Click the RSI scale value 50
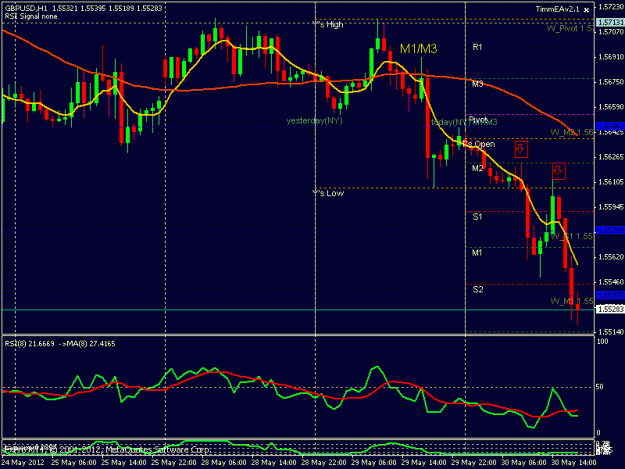Image resolution: width=625 pixels, height=469 pixels. tap(601, 387)
